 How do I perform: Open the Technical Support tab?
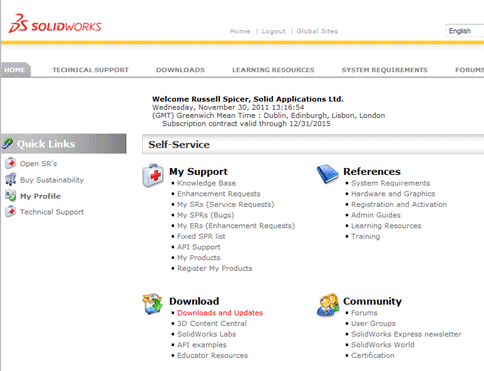tap(90, 70)
